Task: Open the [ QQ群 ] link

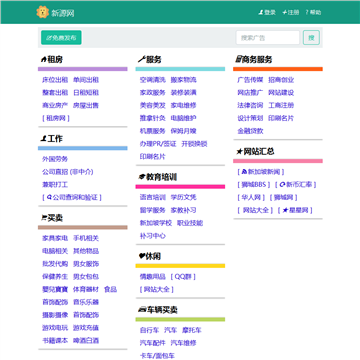Action: [183, 277]
